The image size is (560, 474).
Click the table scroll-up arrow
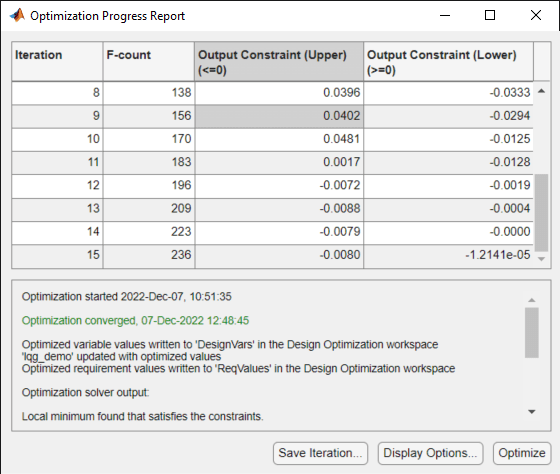pos(541,91)
